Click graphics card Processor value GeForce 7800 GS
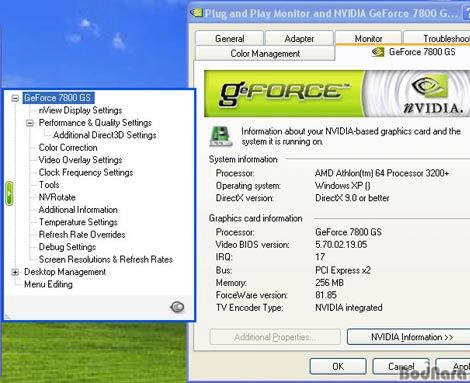Screen dimensions: 470x383 tap(348, 232)
